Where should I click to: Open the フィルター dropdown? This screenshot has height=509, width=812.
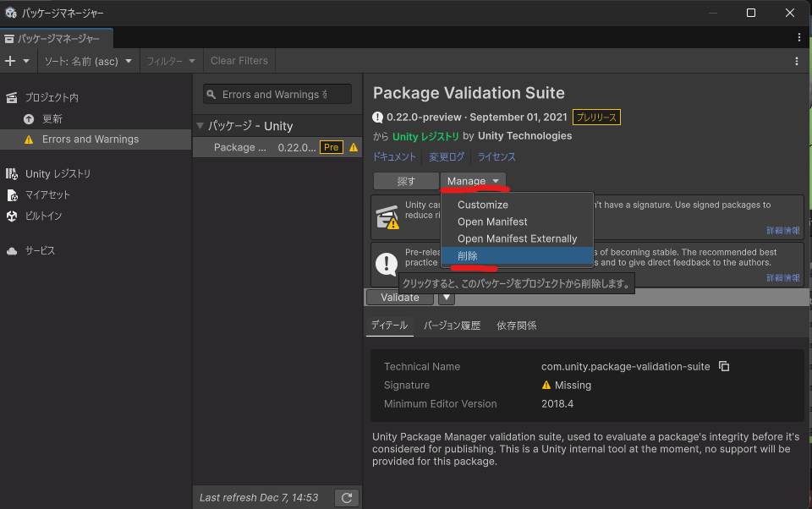coord(171,61)
